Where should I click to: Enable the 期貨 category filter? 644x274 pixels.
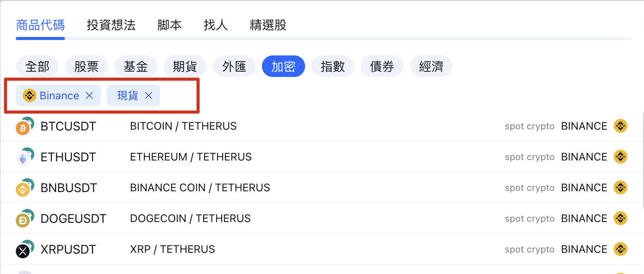(185, 66)
